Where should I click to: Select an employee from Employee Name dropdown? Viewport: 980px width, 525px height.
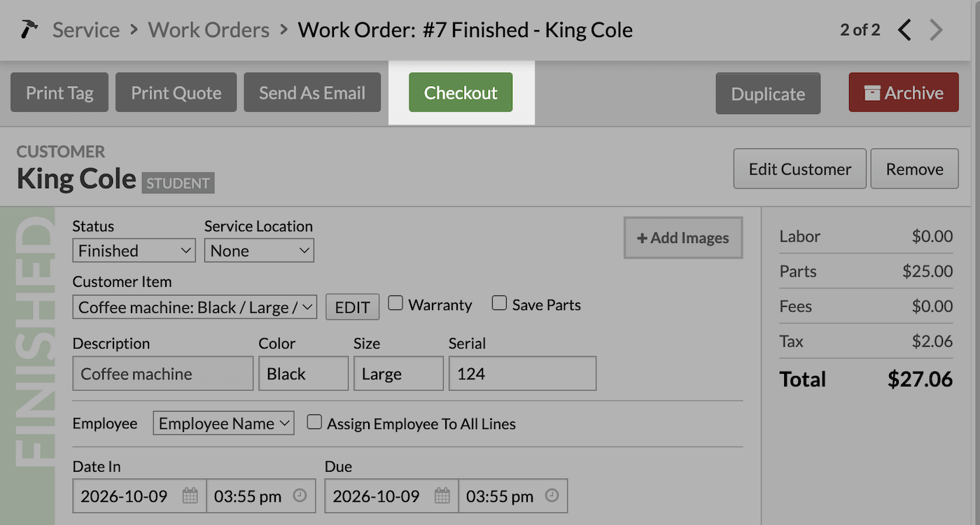click(x=223, y=423)
